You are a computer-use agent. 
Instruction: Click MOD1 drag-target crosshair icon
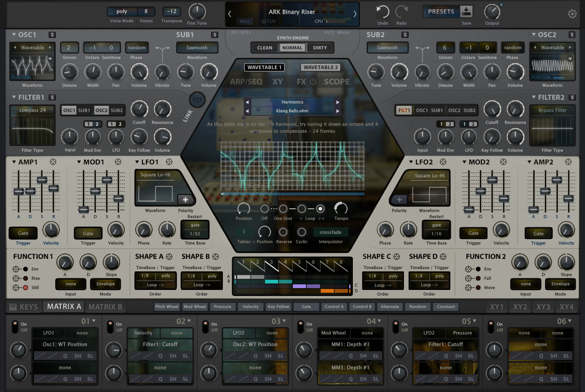[118, 162]
